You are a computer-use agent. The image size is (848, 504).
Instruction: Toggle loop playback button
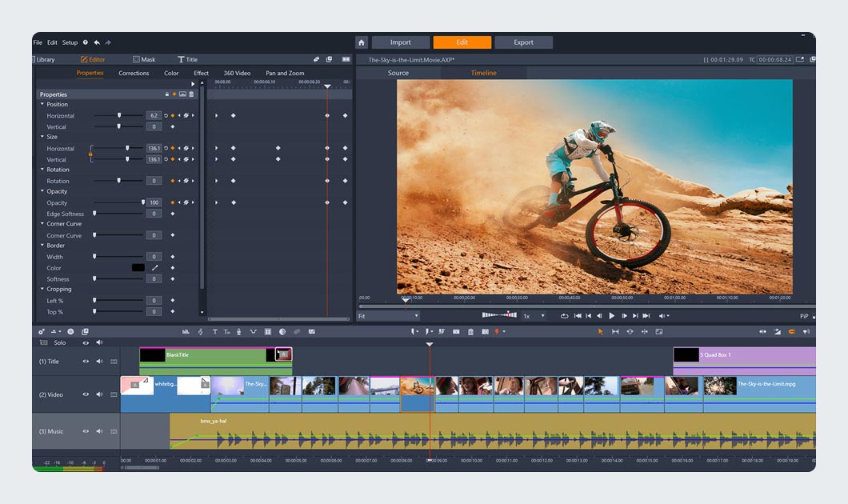pyautogui.click(x=564, y=316)
